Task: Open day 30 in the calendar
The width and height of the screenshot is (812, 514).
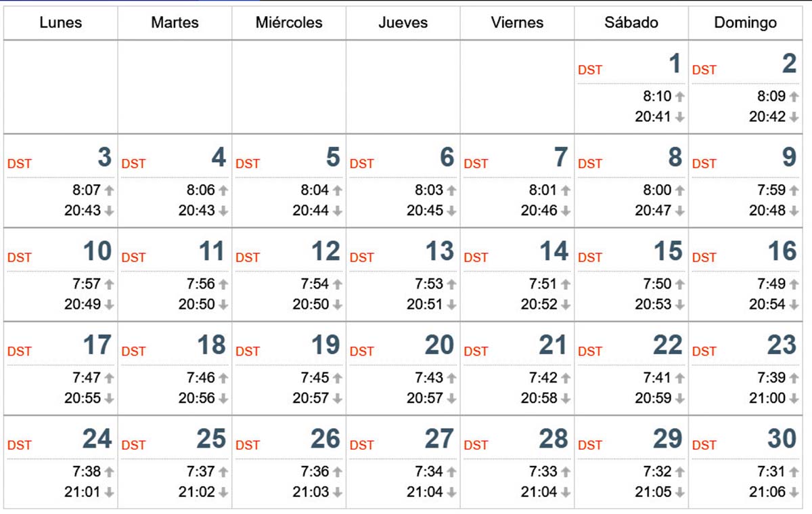Action: (x=746, y=462)
